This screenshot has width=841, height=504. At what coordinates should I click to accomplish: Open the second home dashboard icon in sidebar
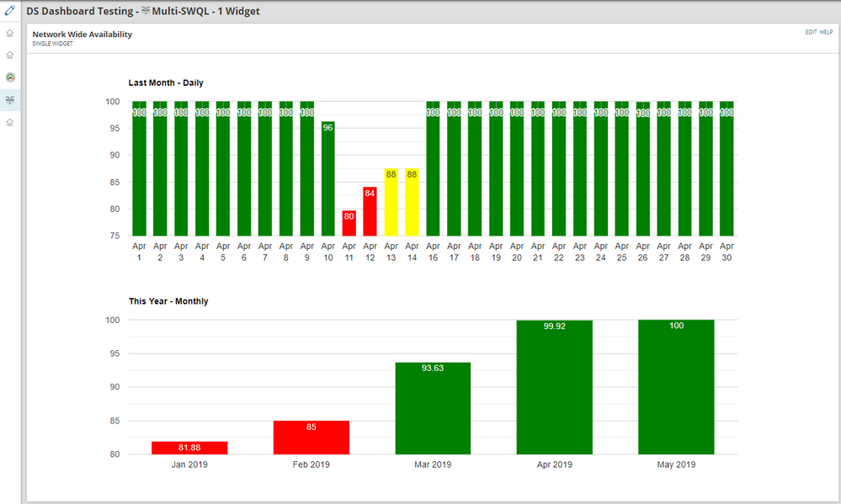(9, 55)
